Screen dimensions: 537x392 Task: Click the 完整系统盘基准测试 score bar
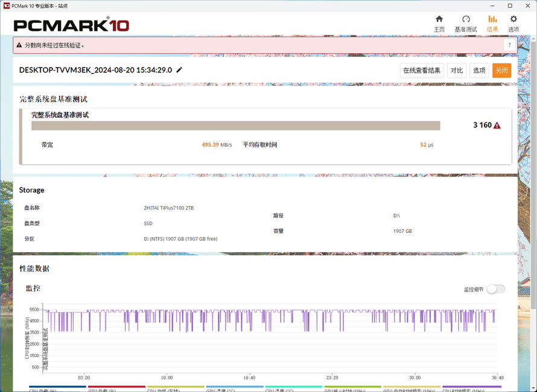tap(235, 125)
